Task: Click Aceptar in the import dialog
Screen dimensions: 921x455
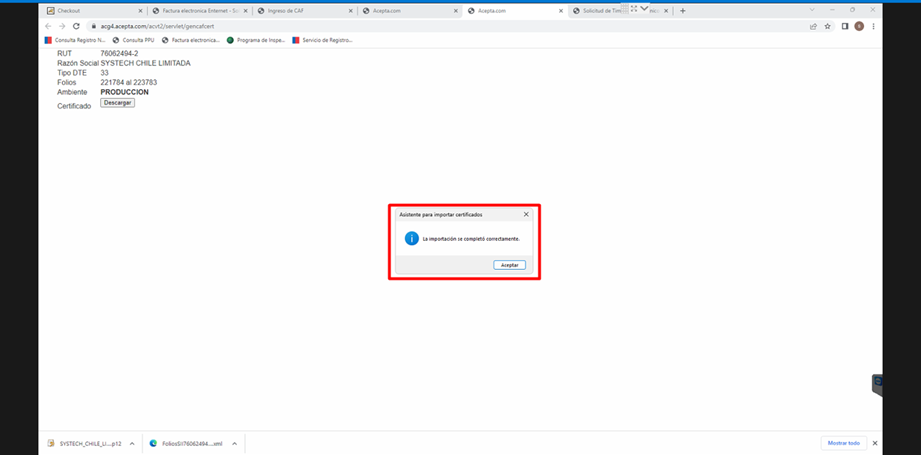Action: point(509,265)
